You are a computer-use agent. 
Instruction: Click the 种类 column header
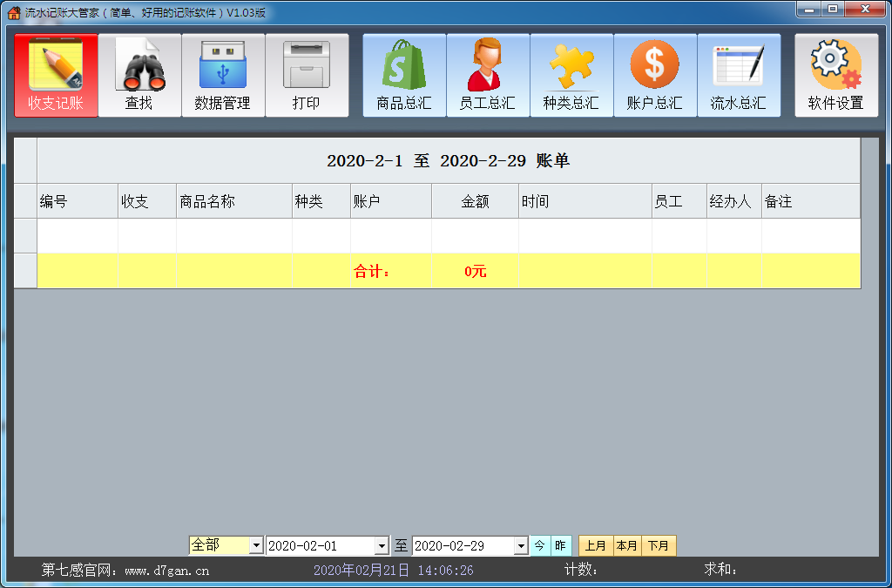pos(321,201)
